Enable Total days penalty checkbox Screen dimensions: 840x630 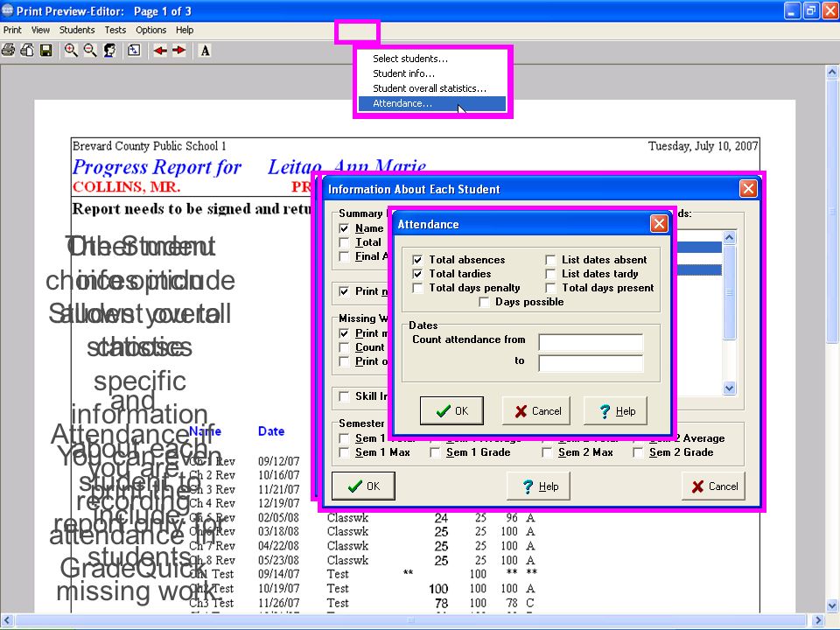coord(417,288)
